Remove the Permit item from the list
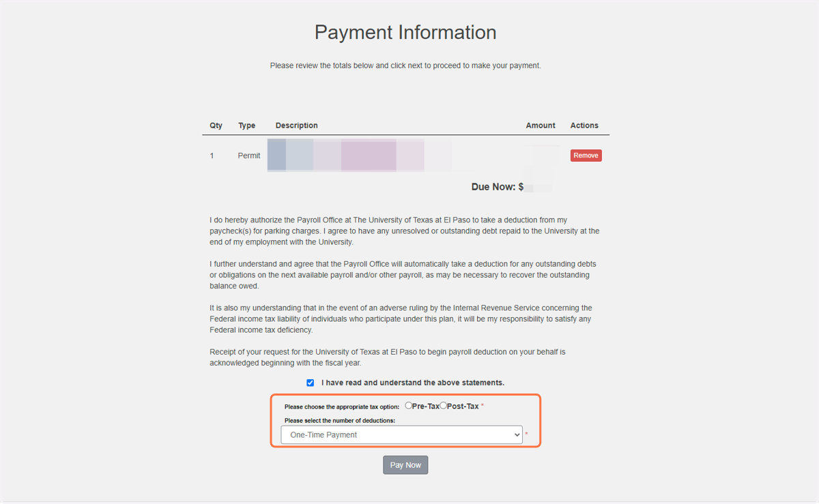The height and width of the screenshot is (504, 819). (586, 155)
